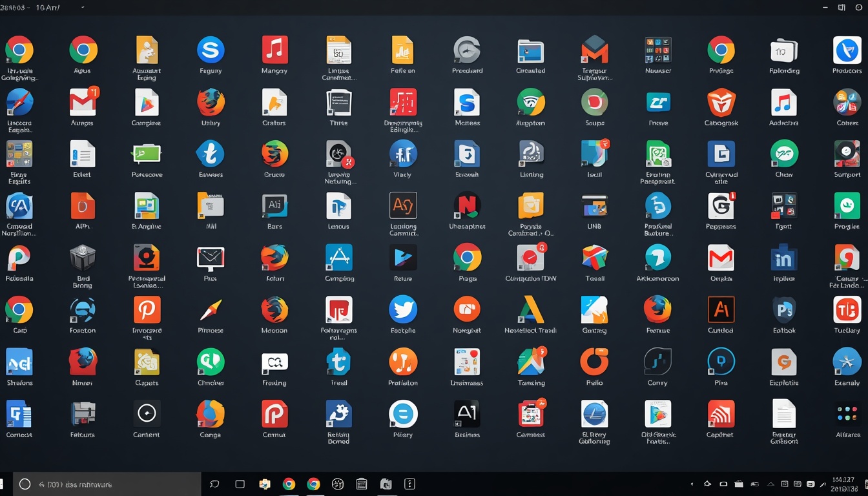The image size is (868, 496).
Task: Open the colored dots icon labeled Alirares
Action: tap(847, 414)
